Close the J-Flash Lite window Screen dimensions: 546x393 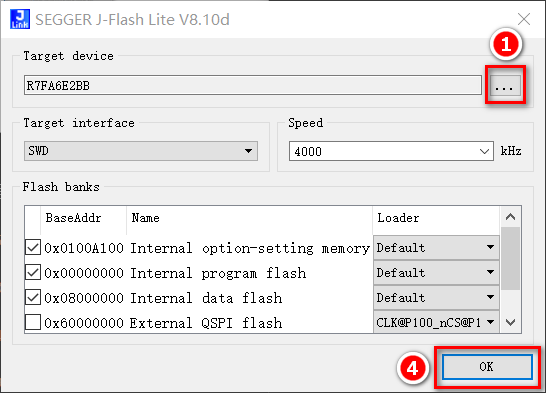click(524, 19)
